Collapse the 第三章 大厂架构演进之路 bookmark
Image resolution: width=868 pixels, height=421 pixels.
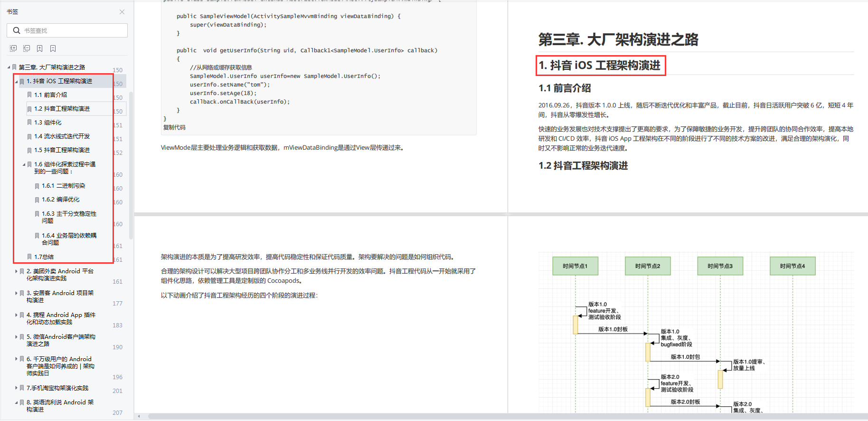click(9, 67)
